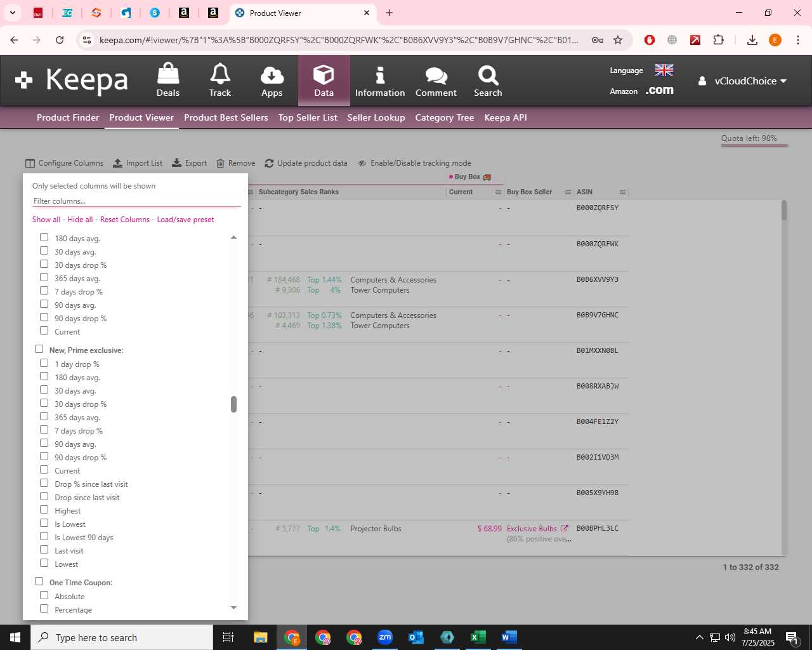
Task: Click the Hide all link
Action: pos(80,220)
